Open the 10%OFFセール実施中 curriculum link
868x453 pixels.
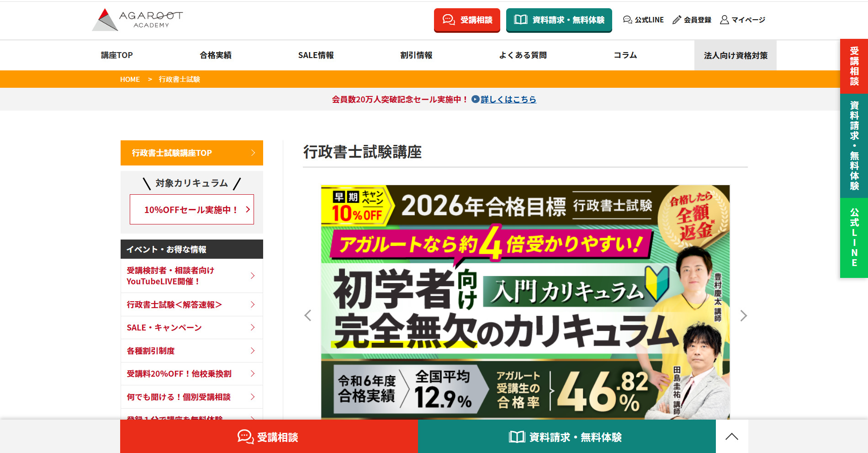pyautogui.click(x=192, y=209)
